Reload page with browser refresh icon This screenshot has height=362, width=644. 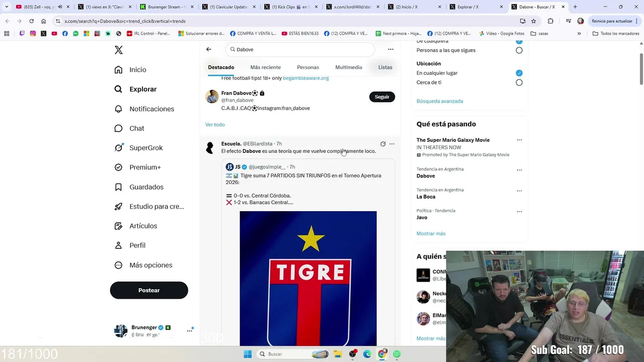coord(31,21)
